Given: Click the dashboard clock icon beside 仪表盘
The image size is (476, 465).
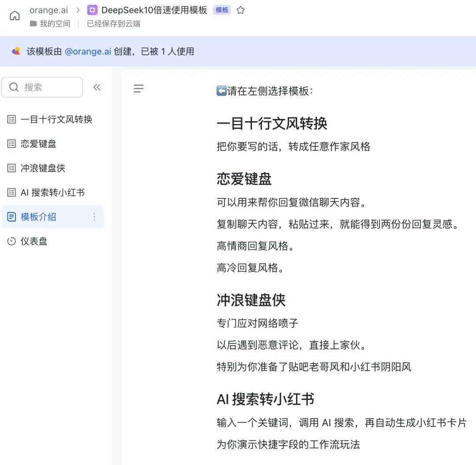Looking at the screenshot, I should 11,241.
